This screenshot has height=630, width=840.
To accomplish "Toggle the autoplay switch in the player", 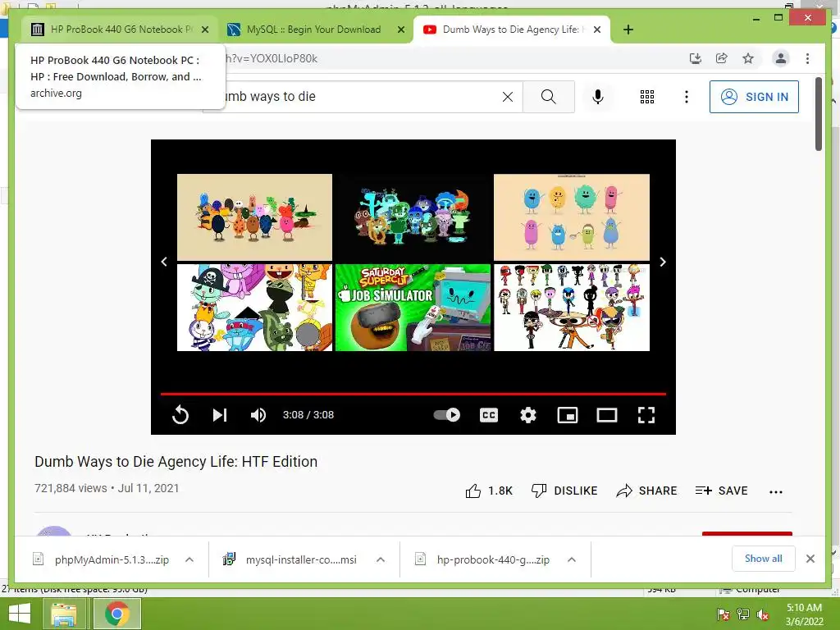I will (447, 414).
